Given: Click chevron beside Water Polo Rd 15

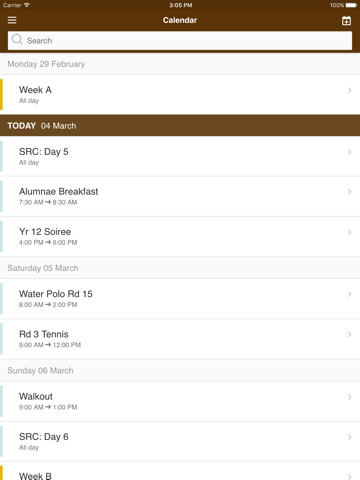Looking at the screenshot, I should (x=349, y=294).
